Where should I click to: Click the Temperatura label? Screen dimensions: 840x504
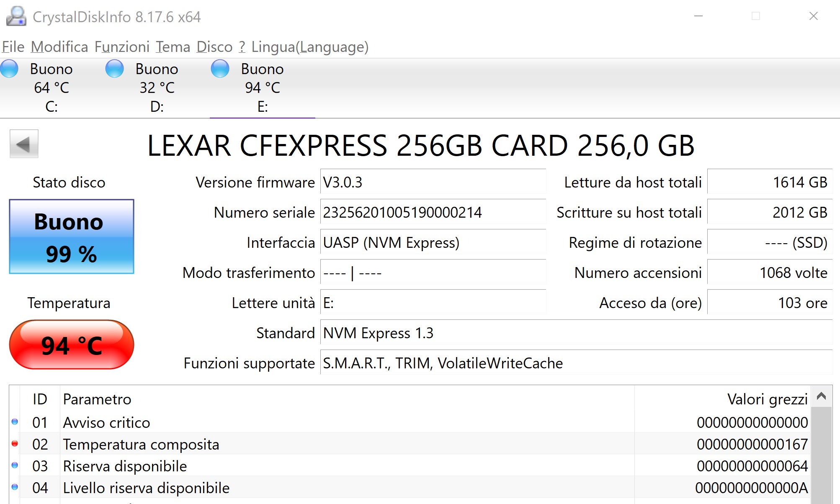[69, 303]
